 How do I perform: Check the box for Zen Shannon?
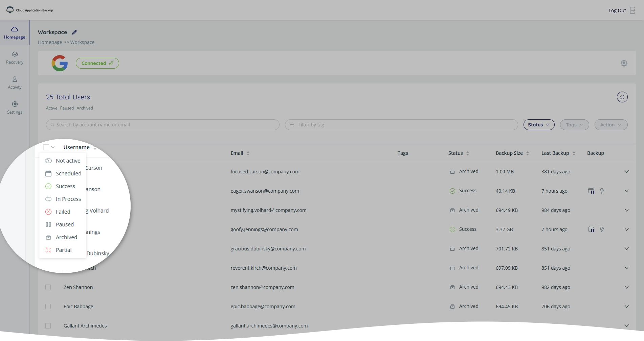(x=48, y=287)
